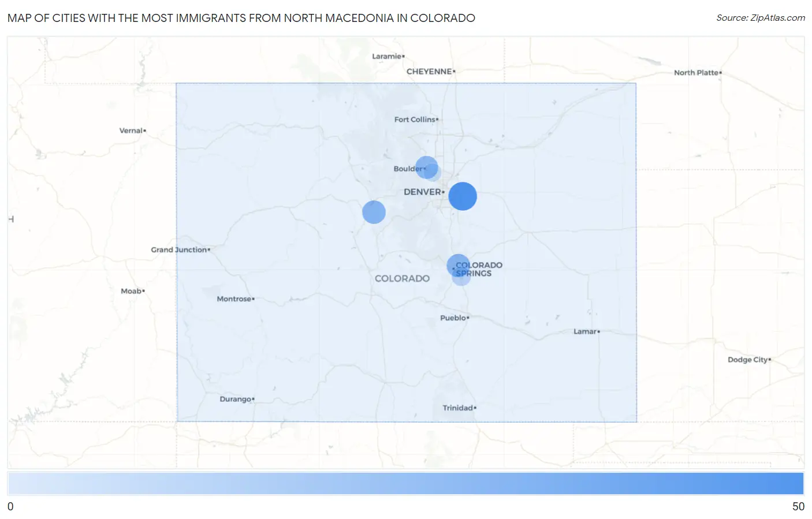Click the bubble west of Denver
The image size is (812, 519).
point(374,212)
